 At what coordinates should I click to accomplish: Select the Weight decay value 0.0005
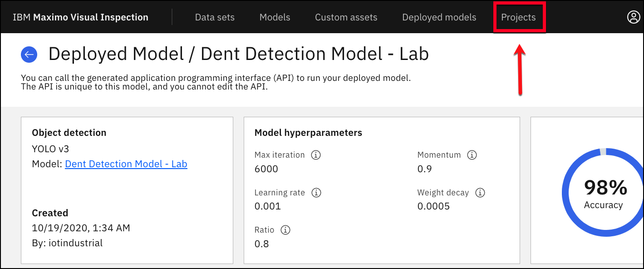click(x=433, y=206)
